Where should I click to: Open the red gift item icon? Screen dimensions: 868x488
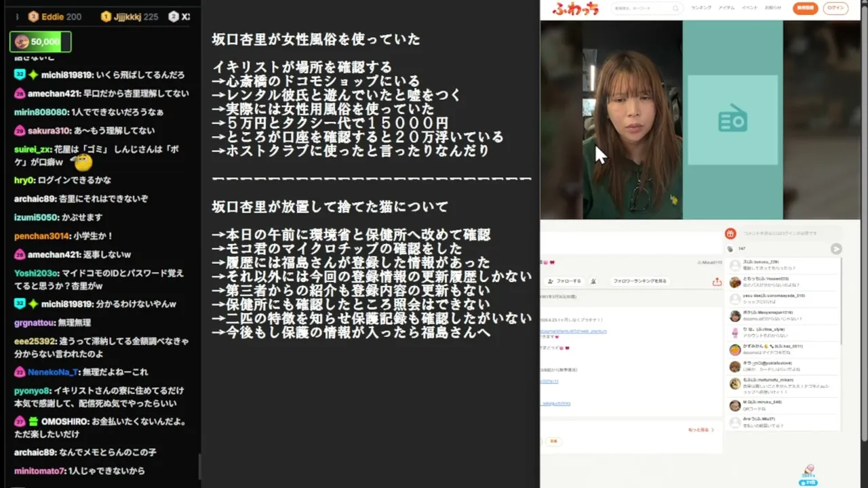[x=730, y=233]
